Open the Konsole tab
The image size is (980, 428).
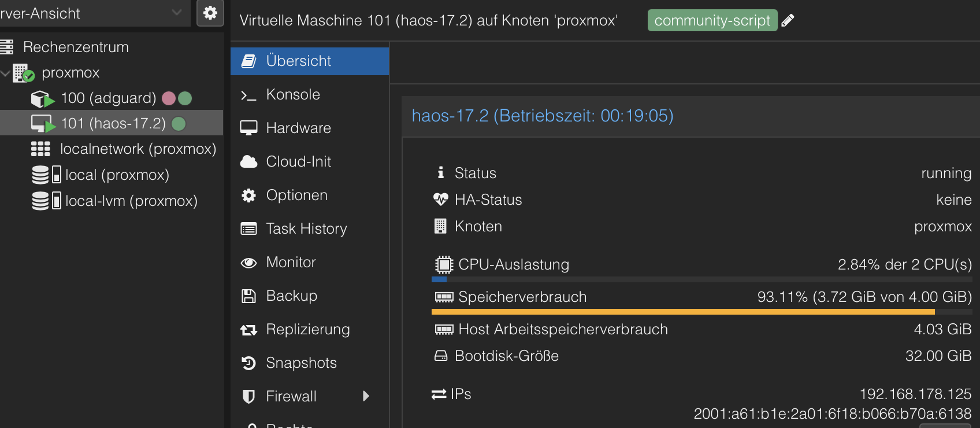[310, 94]
